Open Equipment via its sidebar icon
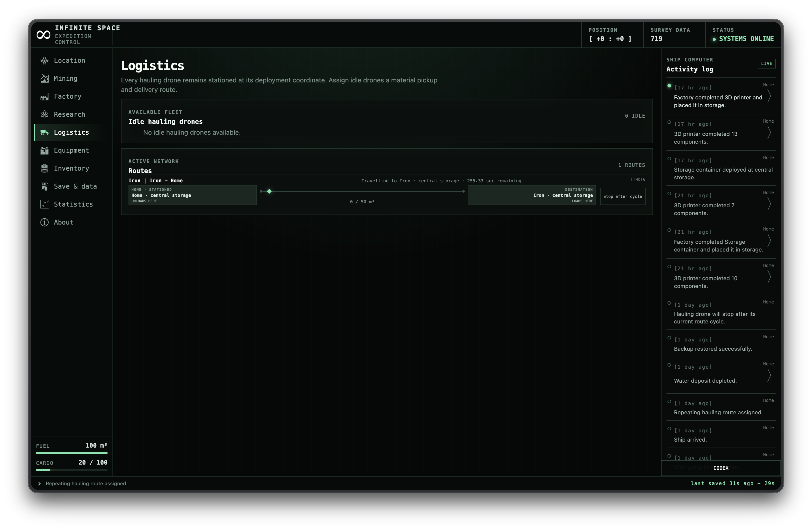Screen dimensions: 812x530 click(x=44, y=150)
